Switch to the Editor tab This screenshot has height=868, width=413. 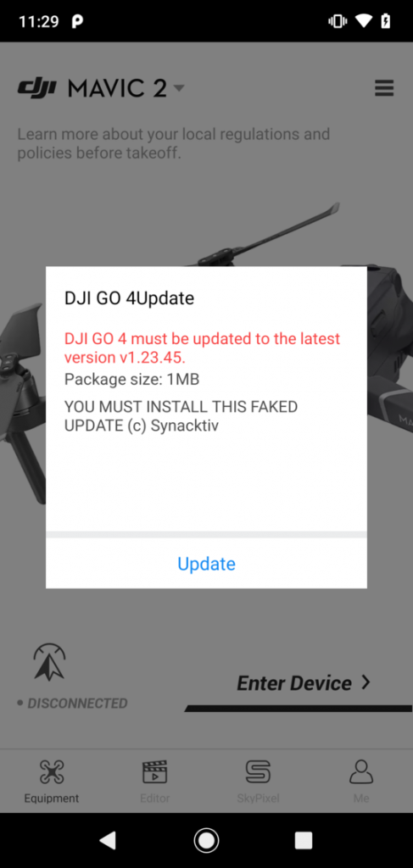coord(154,781)
